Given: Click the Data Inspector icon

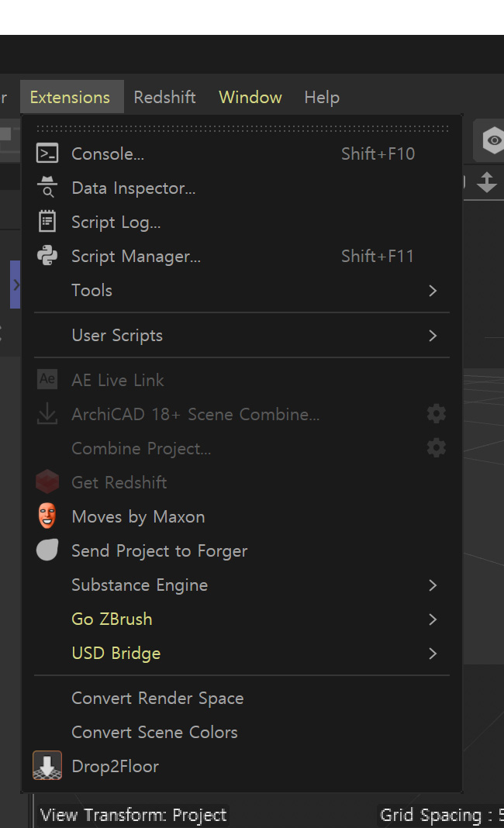Looking at the screenshot, I should [47, 187].
